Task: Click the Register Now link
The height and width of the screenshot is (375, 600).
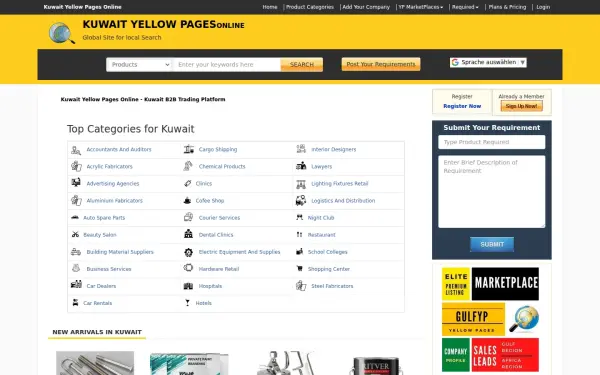Action: click(x=462, y=106)
